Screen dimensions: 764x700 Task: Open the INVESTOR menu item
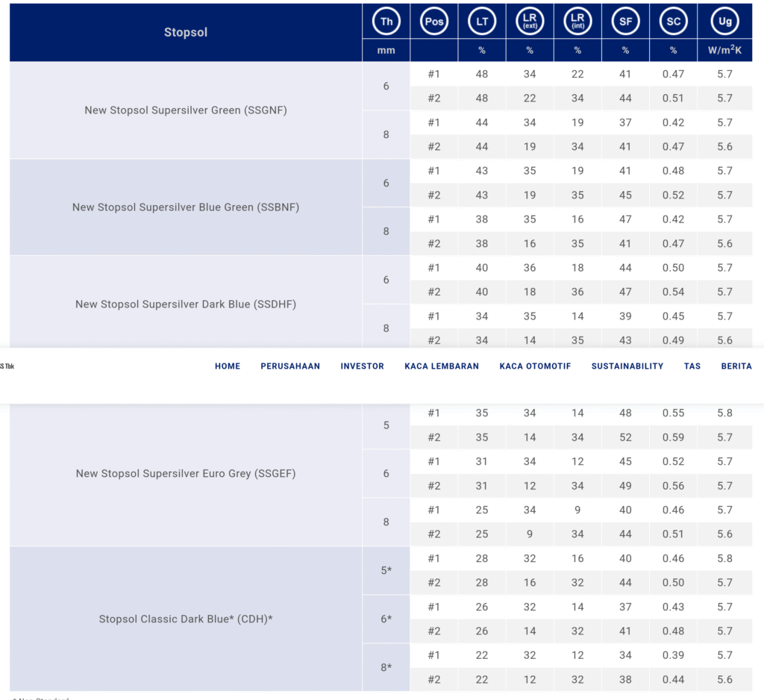[362, 366]
